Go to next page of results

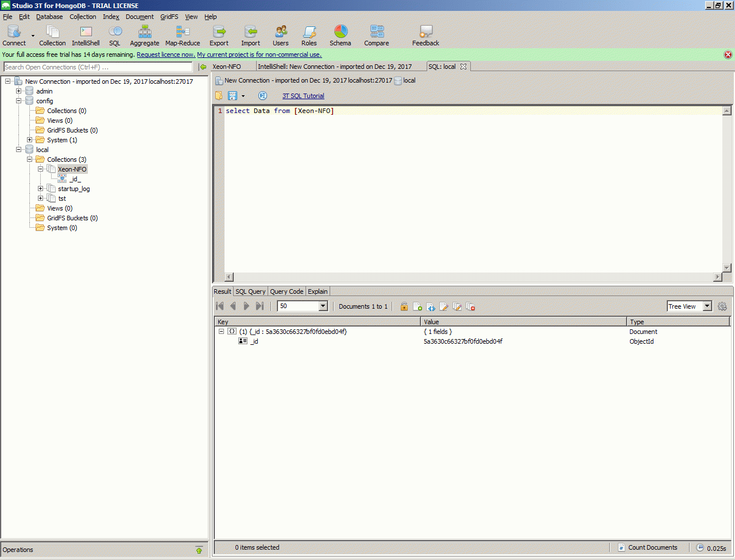click(246, 306)
